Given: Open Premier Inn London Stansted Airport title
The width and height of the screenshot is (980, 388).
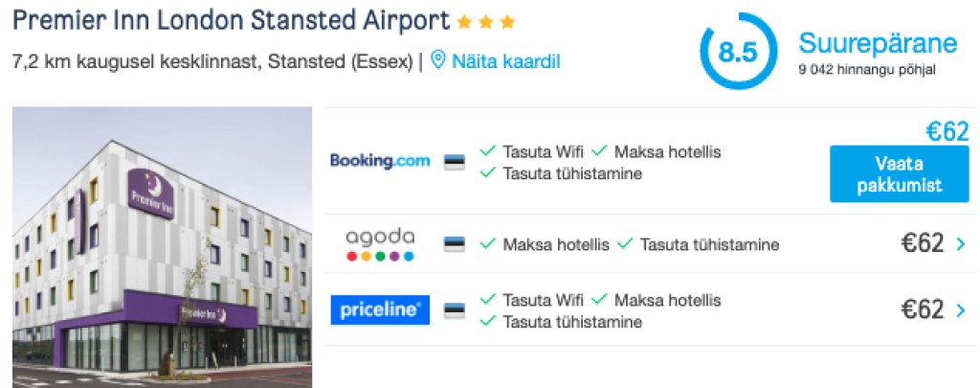Looking at the screenshot, I should click(x=231, y=20).
